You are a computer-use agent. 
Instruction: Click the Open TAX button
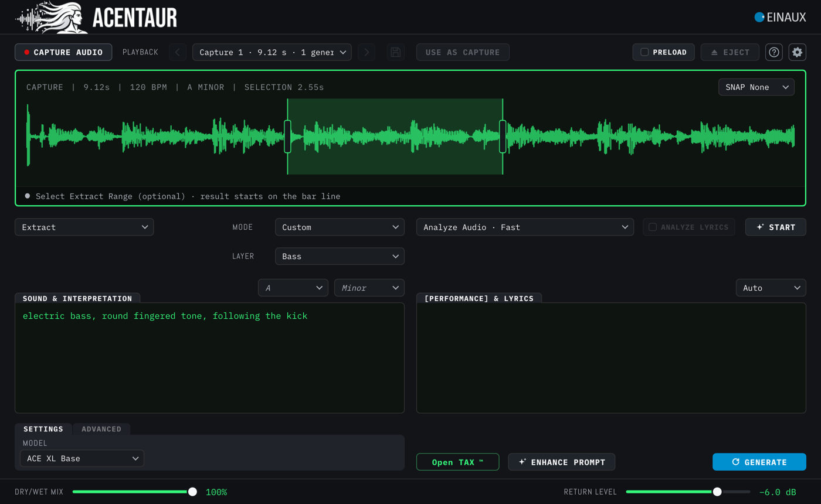pos(457,462)
